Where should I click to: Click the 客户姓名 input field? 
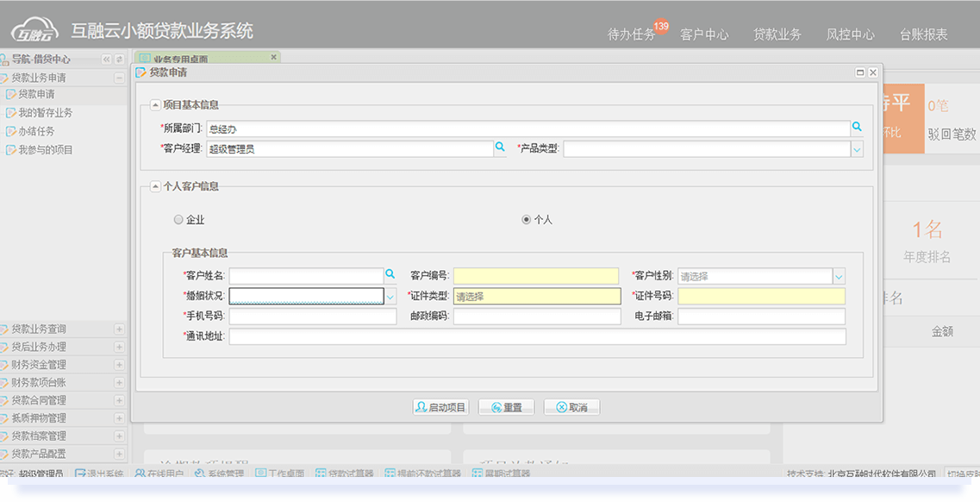[306, 276]
